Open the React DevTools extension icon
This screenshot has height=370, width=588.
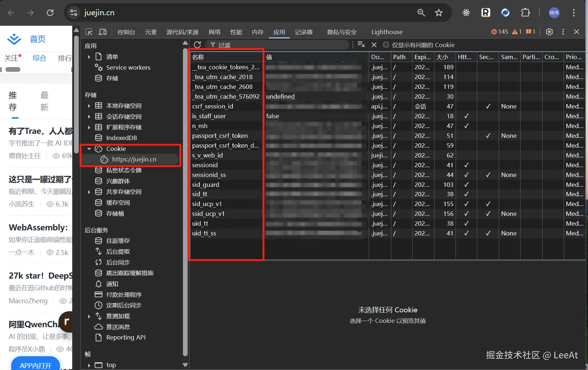pos(466,13)
